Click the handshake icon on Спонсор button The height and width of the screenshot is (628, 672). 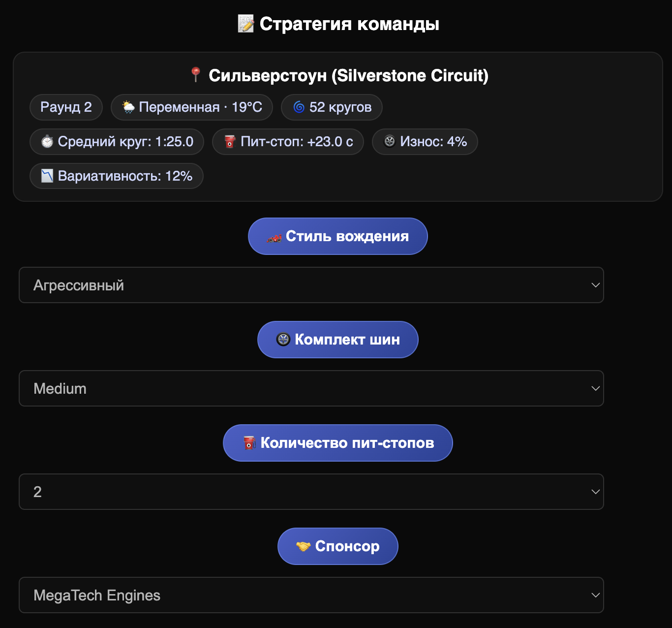coord(304,546)
